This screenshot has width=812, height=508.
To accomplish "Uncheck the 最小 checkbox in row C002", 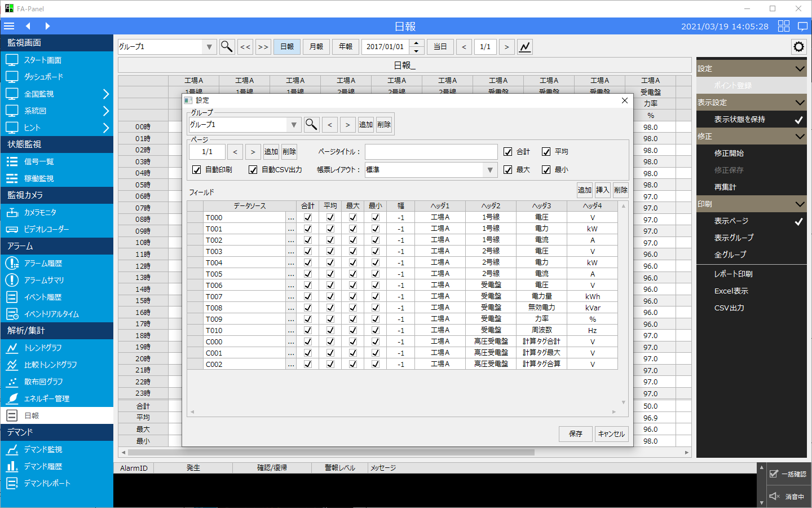I will click(376, 364).
